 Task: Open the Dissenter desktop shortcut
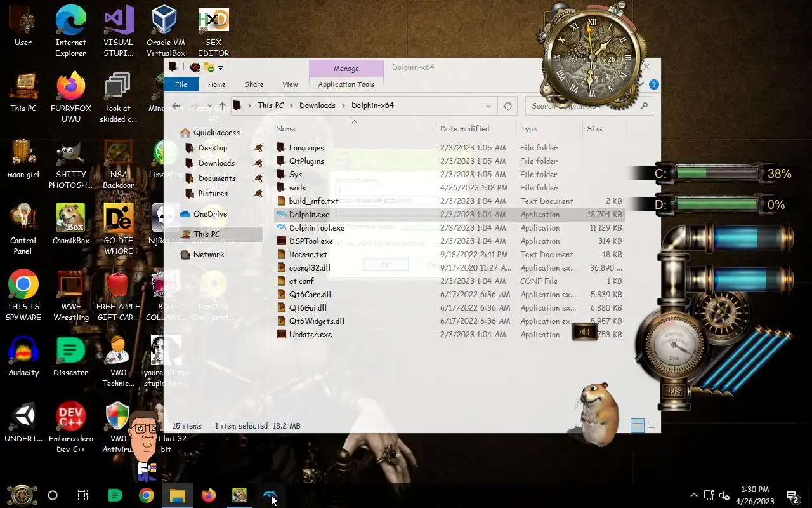point(70,357)
